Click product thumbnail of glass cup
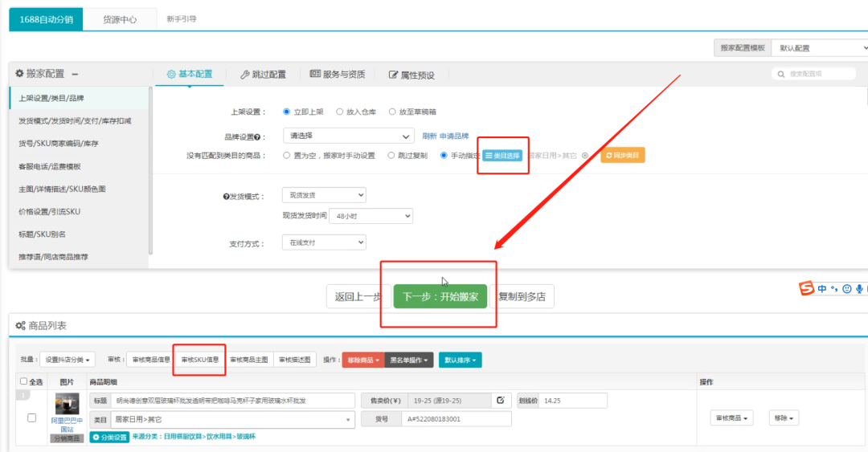This screenshot has width=868, height=452. [x=67, y=404]
